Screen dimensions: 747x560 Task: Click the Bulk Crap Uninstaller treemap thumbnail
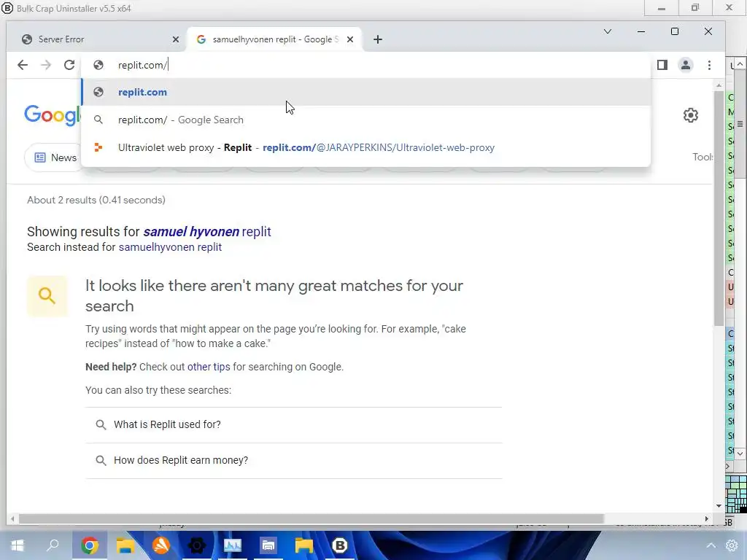736,494
